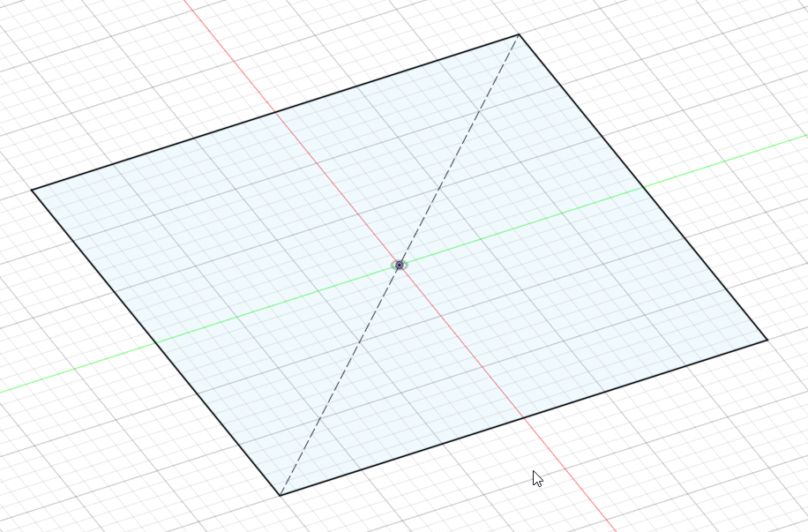Click the point where red axis meets upper-left edge
Viewport: 808px width, 532px height.
click(275, 111)
